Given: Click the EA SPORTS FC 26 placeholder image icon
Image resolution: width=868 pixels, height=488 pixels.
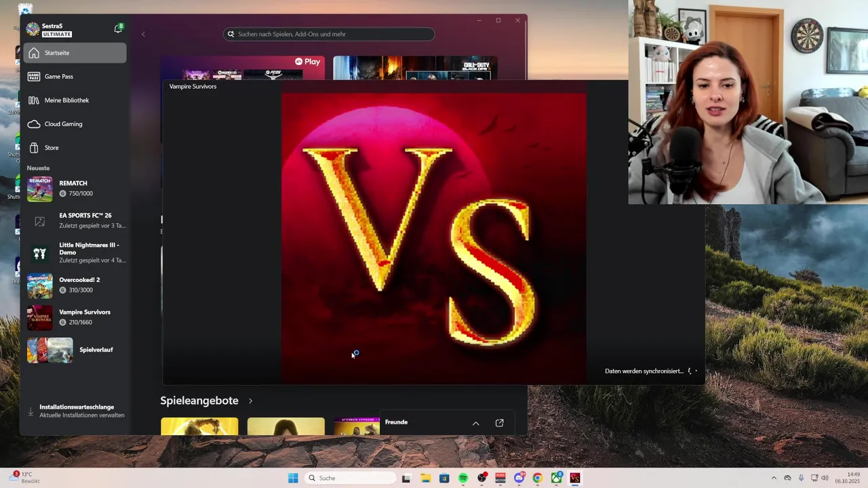Looking at the screenshot, I should click(x=39, y=222).
